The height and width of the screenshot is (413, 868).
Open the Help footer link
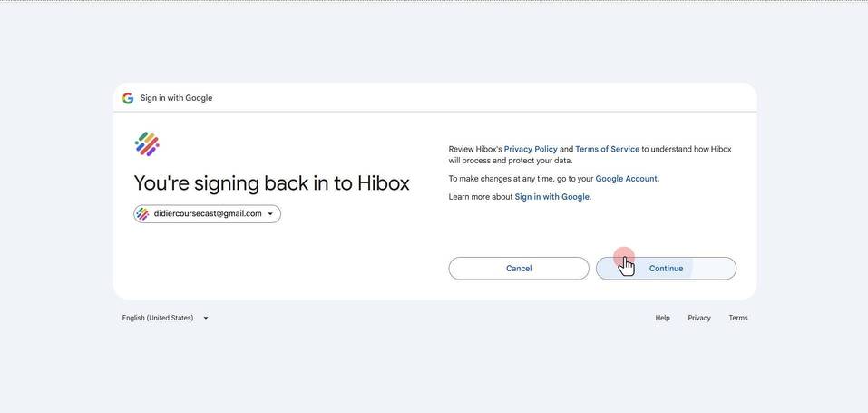point(663,318)
